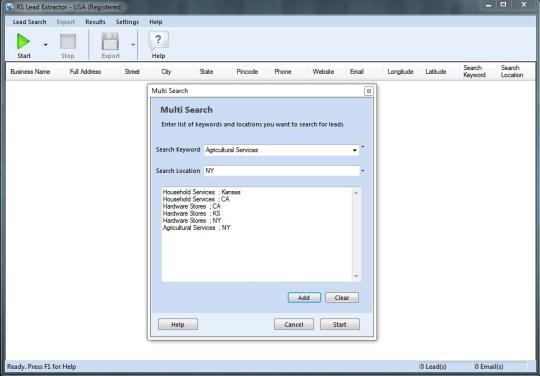Click the Phone column header

(x=283, y=72)
